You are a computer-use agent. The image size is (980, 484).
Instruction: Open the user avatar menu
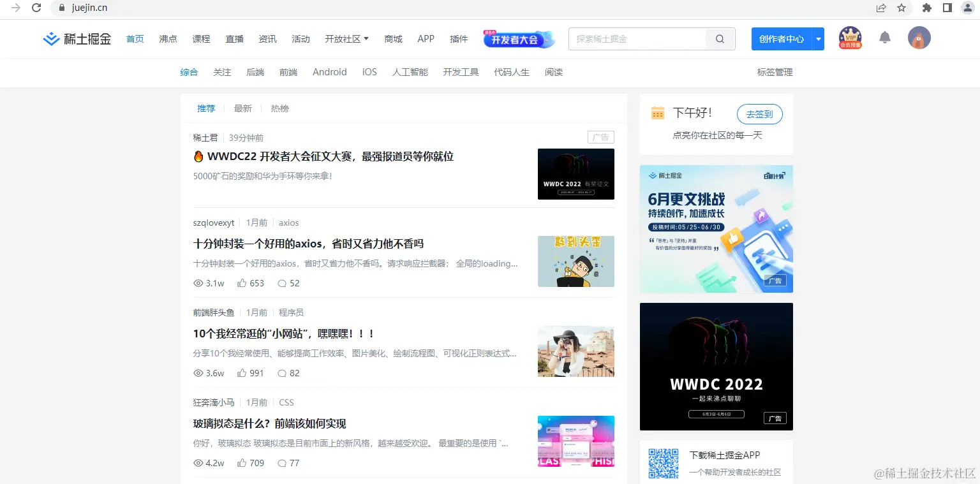[919, 38]
